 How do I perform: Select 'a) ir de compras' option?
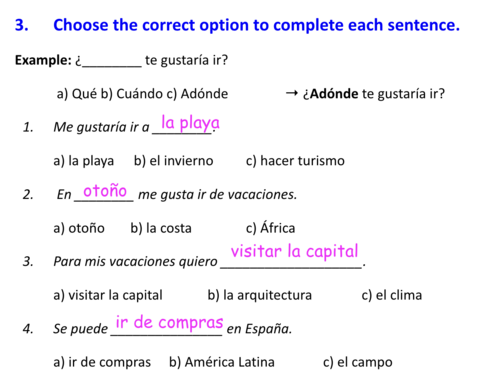102,362
